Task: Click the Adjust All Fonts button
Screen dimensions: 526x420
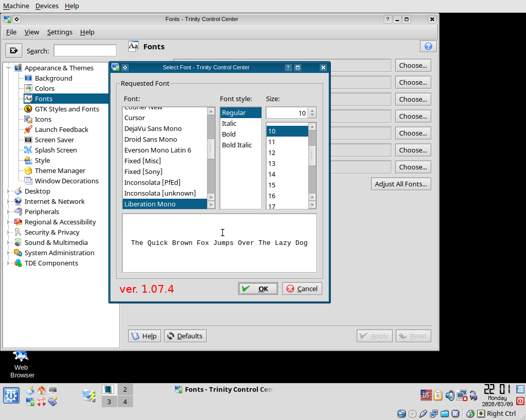Action: [401, 184]
